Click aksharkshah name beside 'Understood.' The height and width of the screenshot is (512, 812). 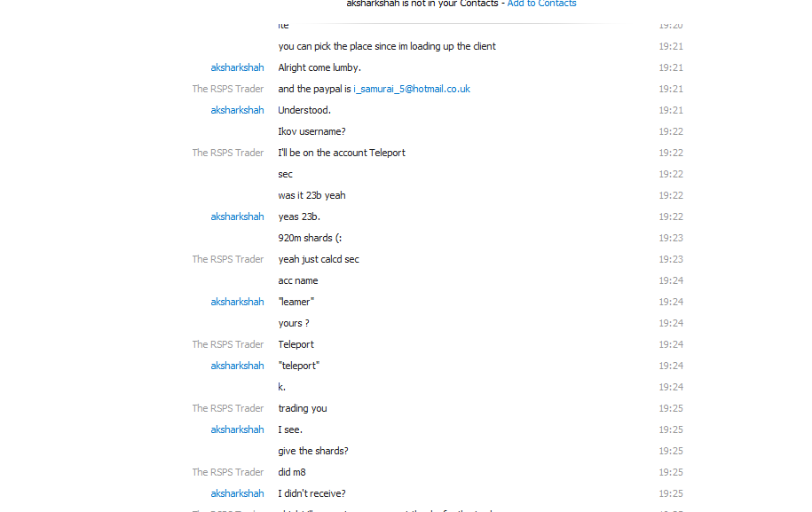pyautogui.click(x=237, y=110)
